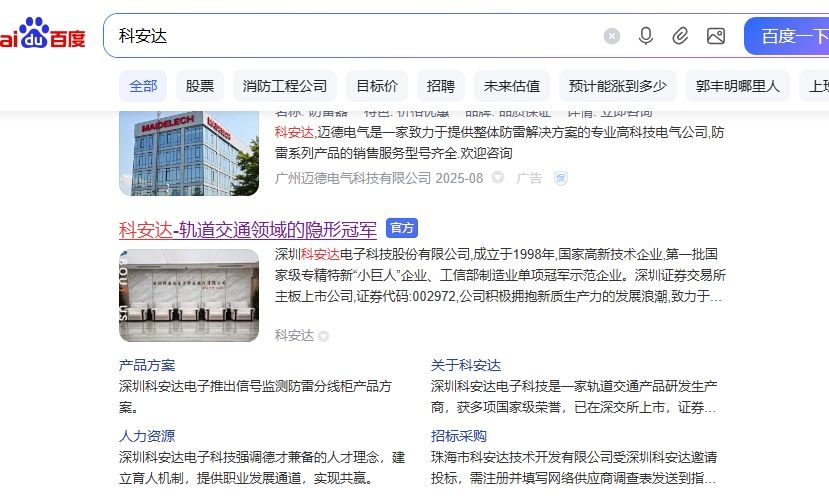Open 科安达-轨道交通领域的隐形冠军 result title
The image size is (829, 499).
(x=247, y=230)
